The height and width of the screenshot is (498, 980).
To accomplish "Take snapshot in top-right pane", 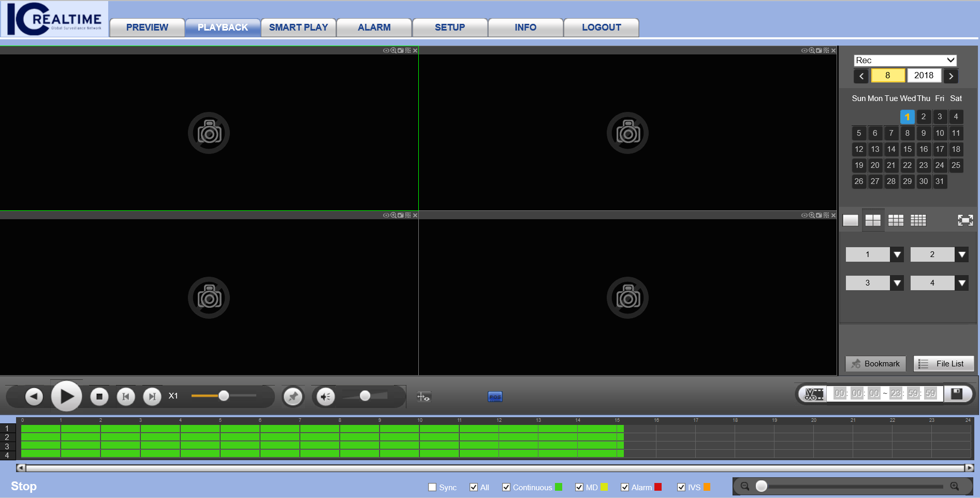I will pos(818,50).
